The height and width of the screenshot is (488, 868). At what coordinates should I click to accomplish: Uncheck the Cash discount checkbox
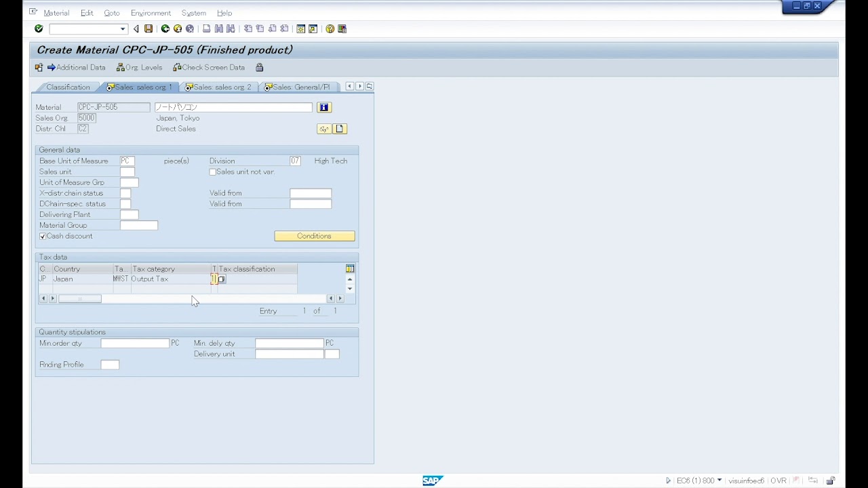pos(43,236)
